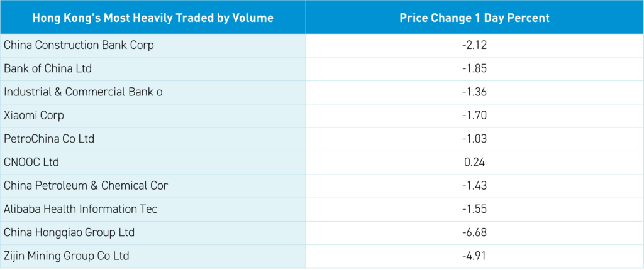Select the -1.70 Xiaomi change value

(x=475, y=116)
